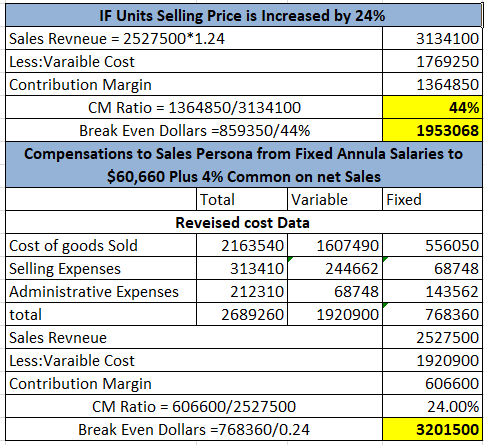The height and width of the screenshot is (445, 484).
Task: Select variable cost value 1607490
Action: [x=335, y=245]
